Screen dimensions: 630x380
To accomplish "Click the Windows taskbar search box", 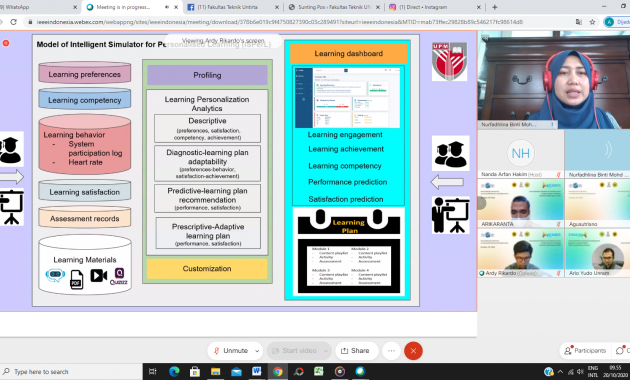I will [71, 372].
